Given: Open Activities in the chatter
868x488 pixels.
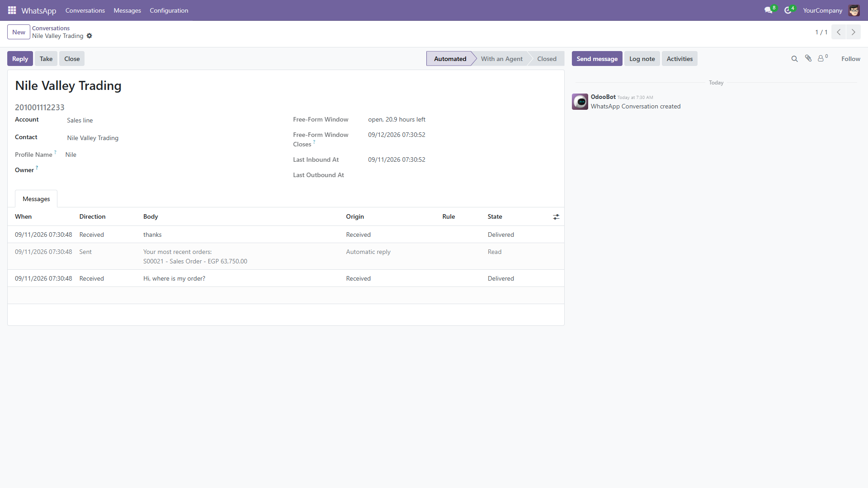Looking at the screenshot, I should pyautogui.click(x=679, y=59).
